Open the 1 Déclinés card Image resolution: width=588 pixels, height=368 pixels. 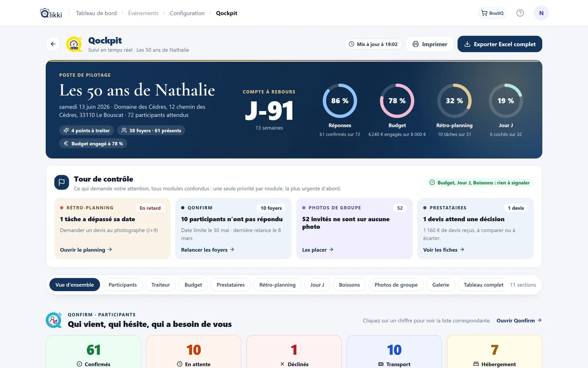pos(294,352)
